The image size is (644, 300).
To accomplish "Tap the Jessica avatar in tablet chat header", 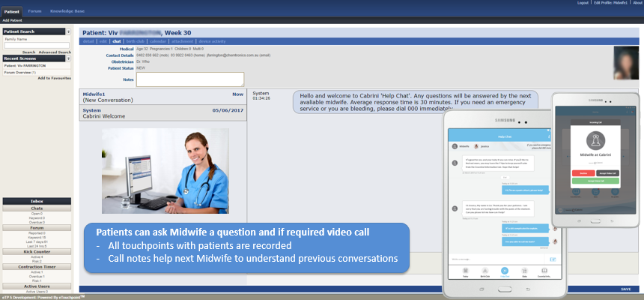I will [476, 146].
